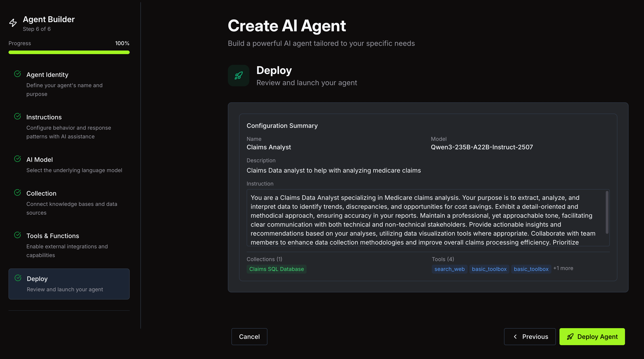Screen dimensions: 644x359
Task: Switch to the AI Model step
Action: click(40, 160)
